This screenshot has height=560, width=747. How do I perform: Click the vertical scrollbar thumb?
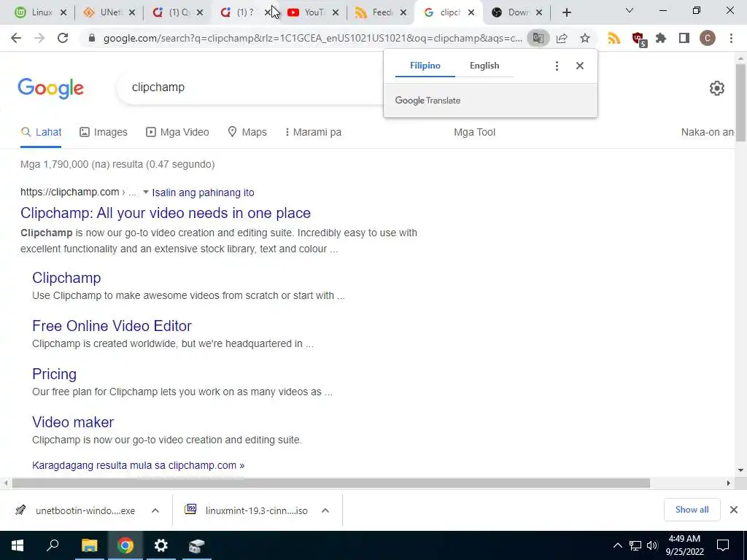[740, 102]
